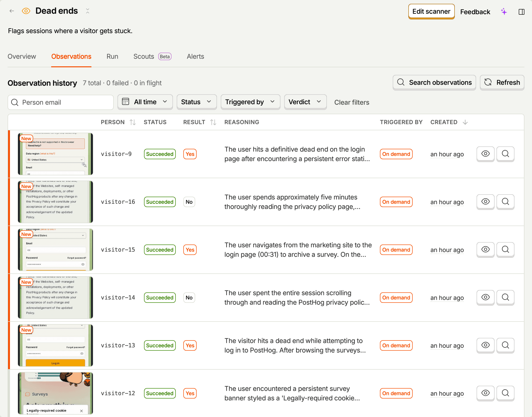Image resolution: width=532 pixels, height=417 pixels.
Task: Open the purple sparkle AI assistant icon
Action: [x=504, y=11]
